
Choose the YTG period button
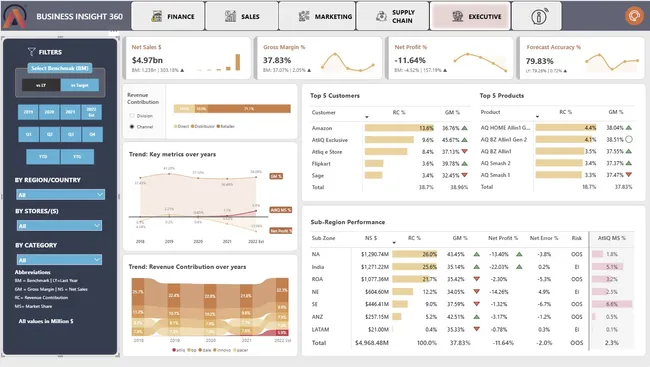tap(77, 157)
